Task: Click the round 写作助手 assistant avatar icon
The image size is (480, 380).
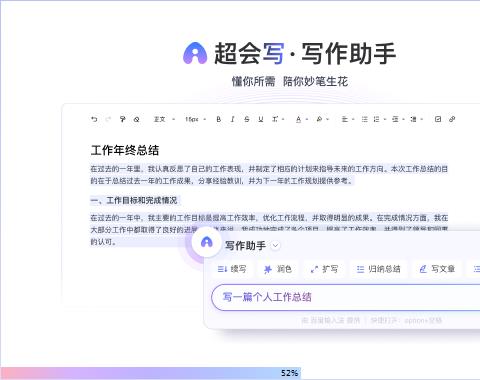Action: [x=207, y=242]
